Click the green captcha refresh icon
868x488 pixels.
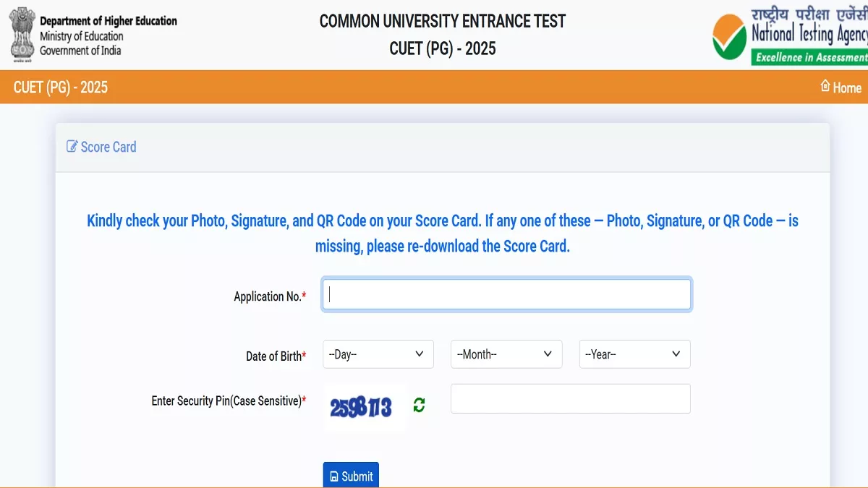pyautogui.click(x=419, y=406)
